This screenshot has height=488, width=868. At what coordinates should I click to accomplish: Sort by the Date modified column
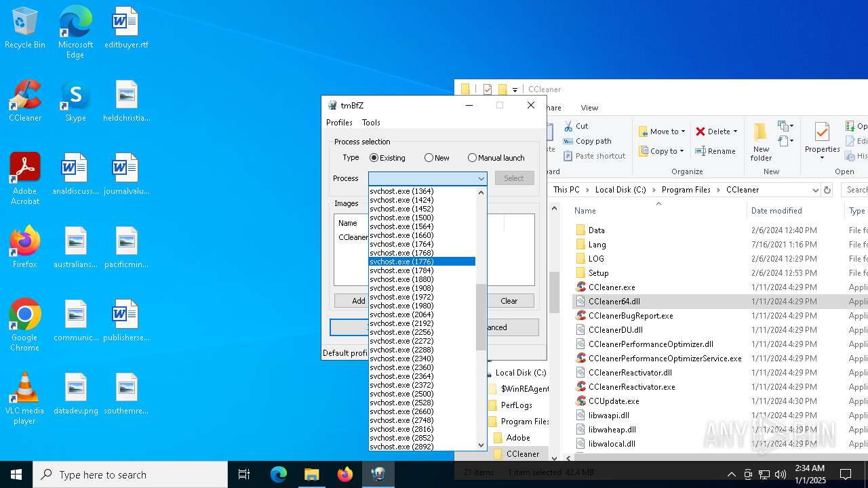776,211
